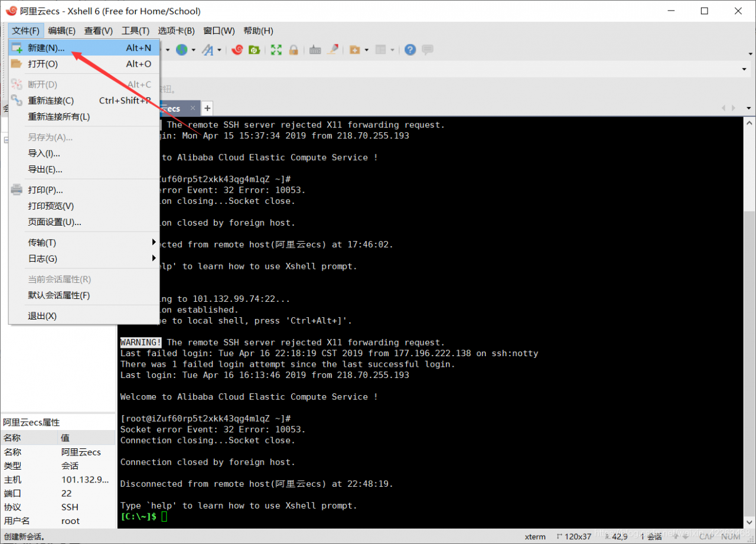756x544 pixels.
Task: Toggle full screen with green arrows icon
Action: click(276, 50)
